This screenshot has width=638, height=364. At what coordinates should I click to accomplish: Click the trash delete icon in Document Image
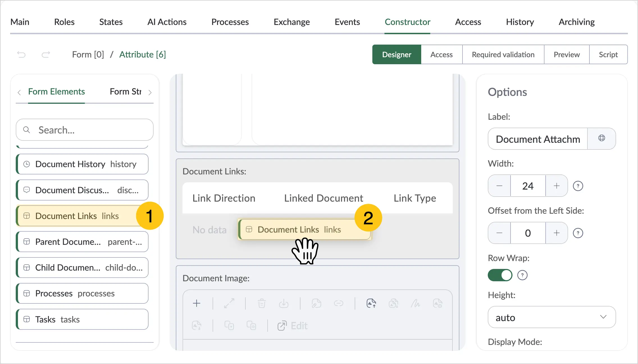[262, 303]
